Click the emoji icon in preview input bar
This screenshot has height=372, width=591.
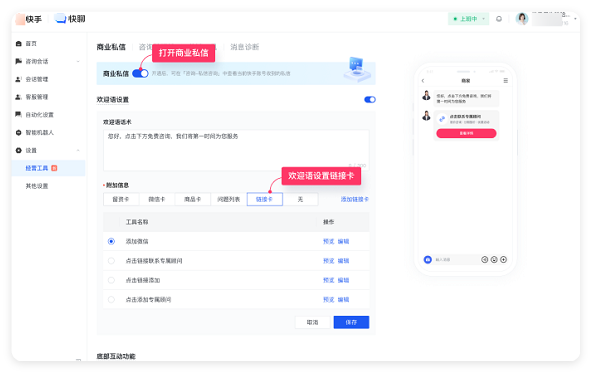(494, 259)
